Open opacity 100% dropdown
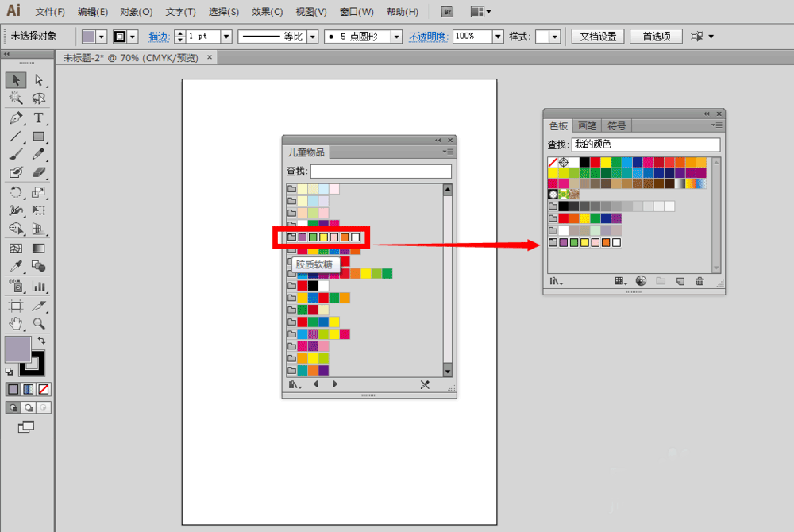 click(x=498, y=37)
